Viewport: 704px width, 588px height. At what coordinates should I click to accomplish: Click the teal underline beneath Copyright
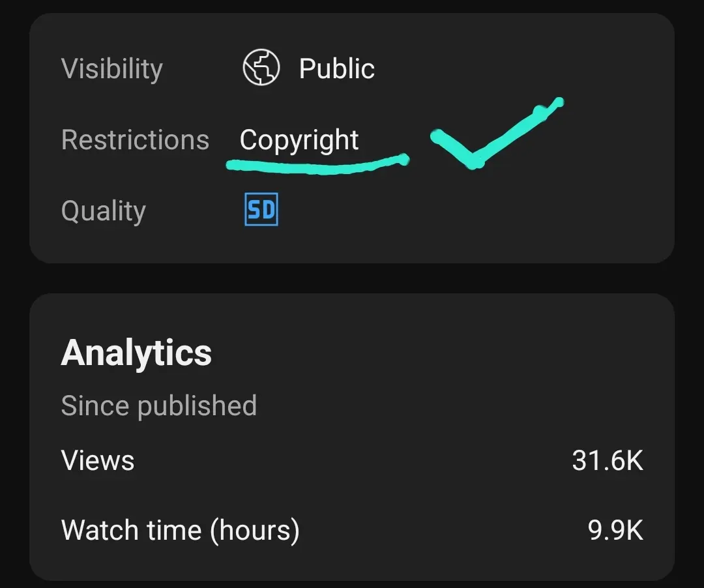pos(317,164)
